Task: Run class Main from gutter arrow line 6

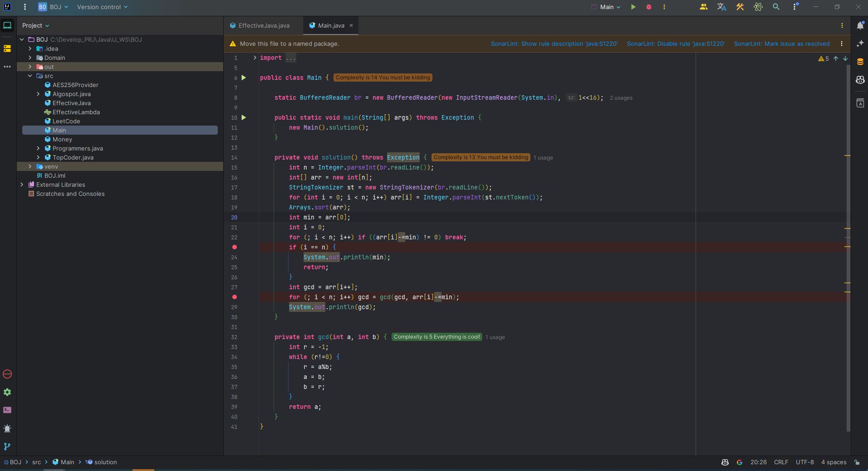Action: tap(244, 78)
